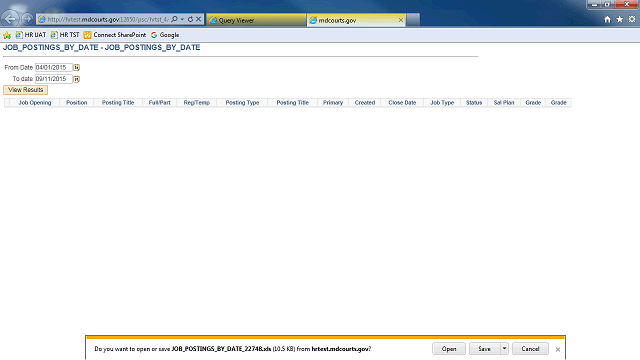640x360 pixels.
Task: Expand the Save button dropdown arrow
Action: pos(504,349)
